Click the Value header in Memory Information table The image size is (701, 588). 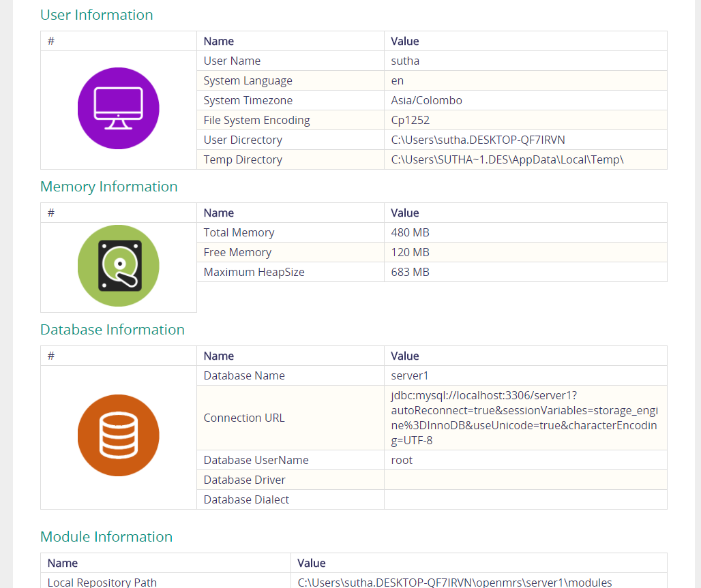click(405, 213)
